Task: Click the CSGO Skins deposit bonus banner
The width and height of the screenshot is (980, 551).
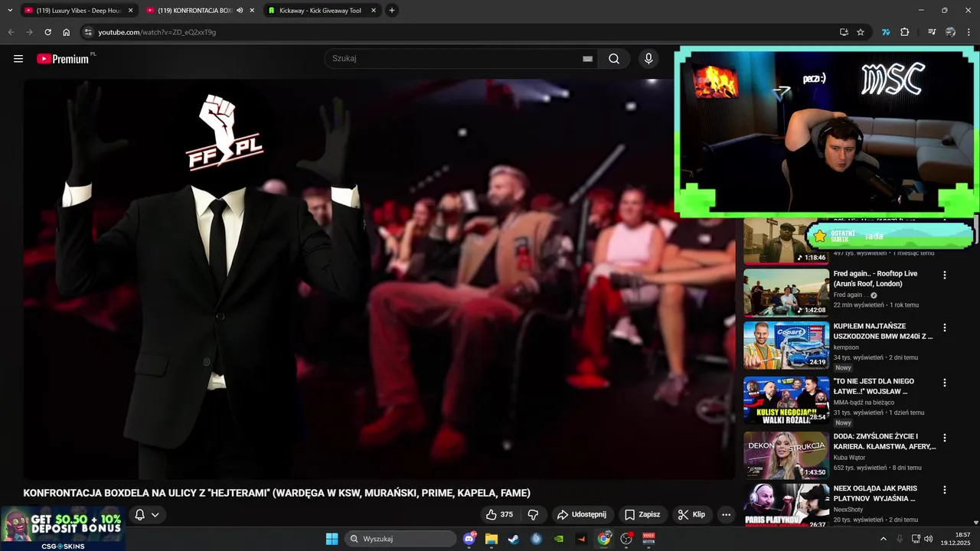Action: click(62, 528)
